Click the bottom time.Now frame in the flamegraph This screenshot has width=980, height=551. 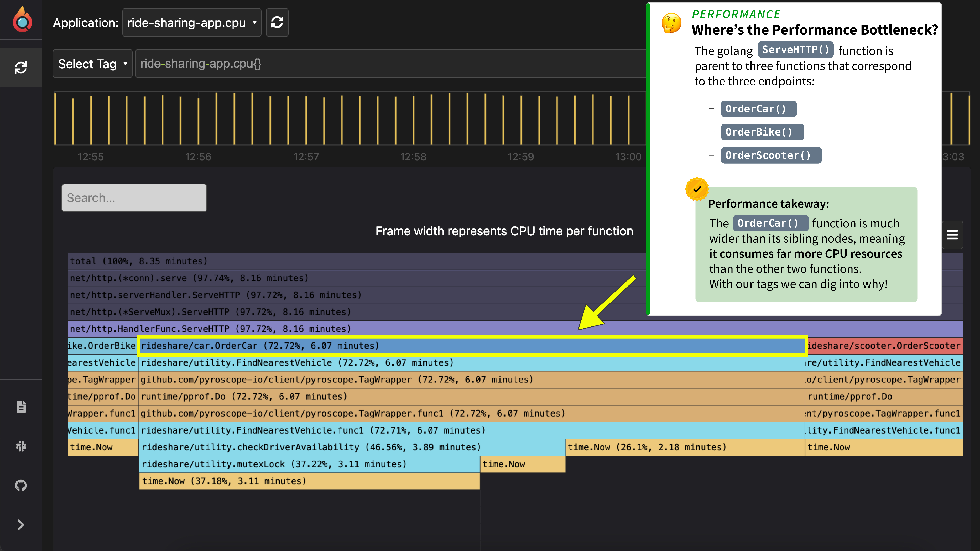tap(225, 481)
